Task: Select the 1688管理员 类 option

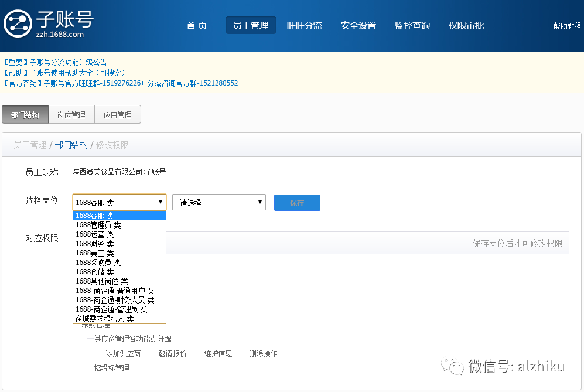Action: pos(119,225)
